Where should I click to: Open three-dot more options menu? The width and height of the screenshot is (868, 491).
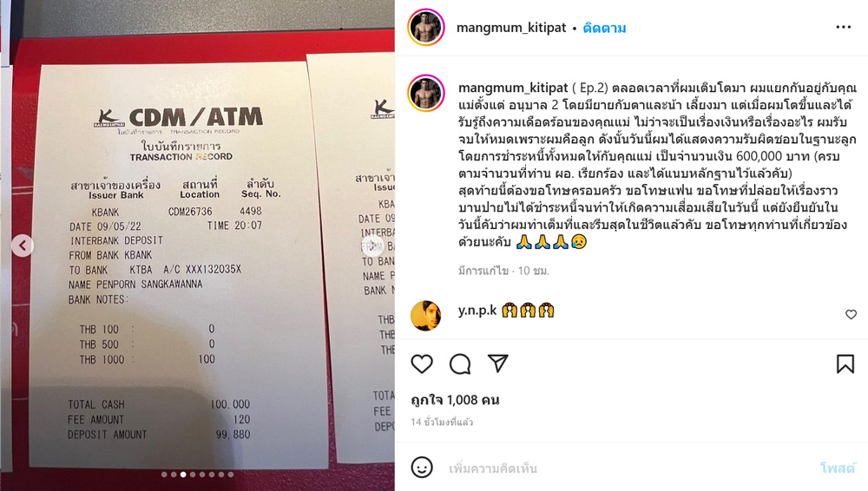coord(843,27)
